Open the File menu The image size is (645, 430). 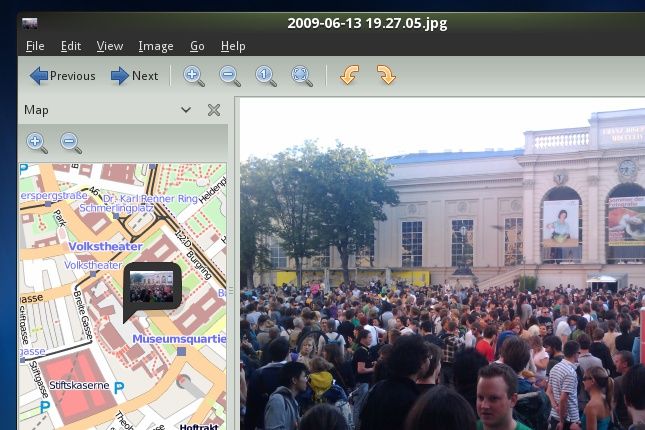tap(35, 46)
